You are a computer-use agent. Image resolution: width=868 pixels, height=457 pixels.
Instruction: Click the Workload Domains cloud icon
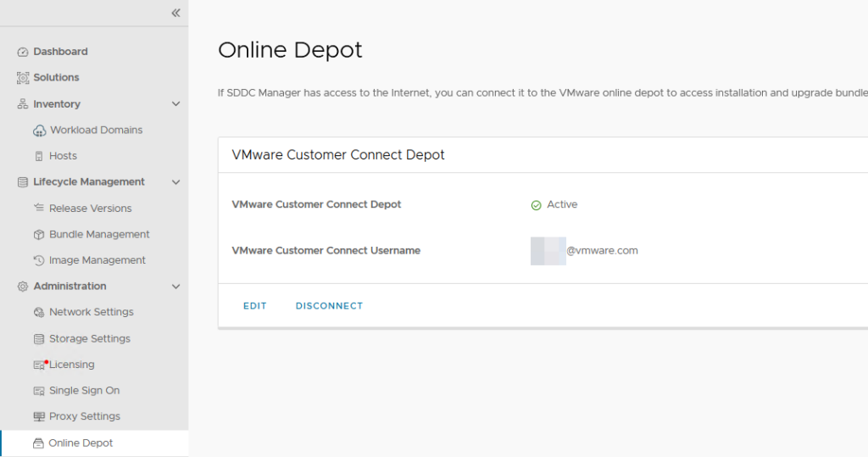click(x=39, y=131)
